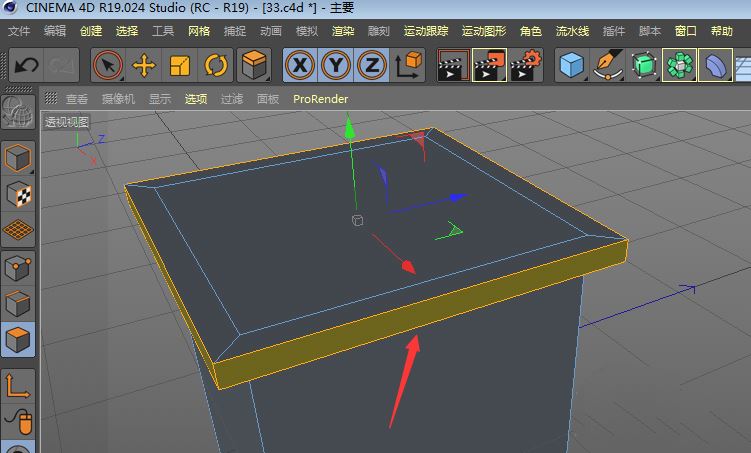Open the ProRender viewport menu
The width and height of the screenshot is (751, 453).
320,99
